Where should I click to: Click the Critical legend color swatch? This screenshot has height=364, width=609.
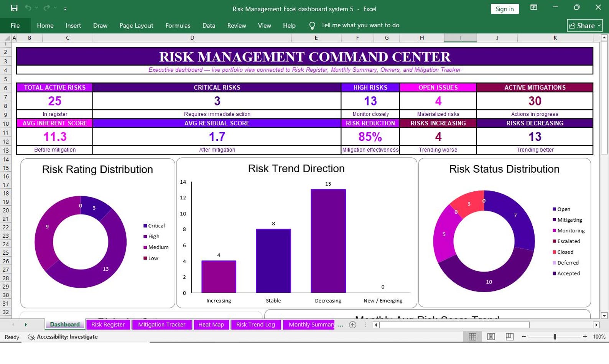(145, 226)
